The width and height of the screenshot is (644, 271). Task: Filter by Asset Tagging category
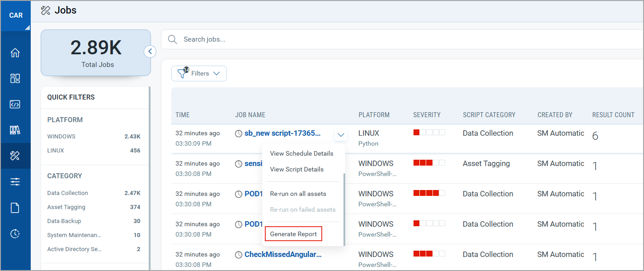click(x=94, y=207)
